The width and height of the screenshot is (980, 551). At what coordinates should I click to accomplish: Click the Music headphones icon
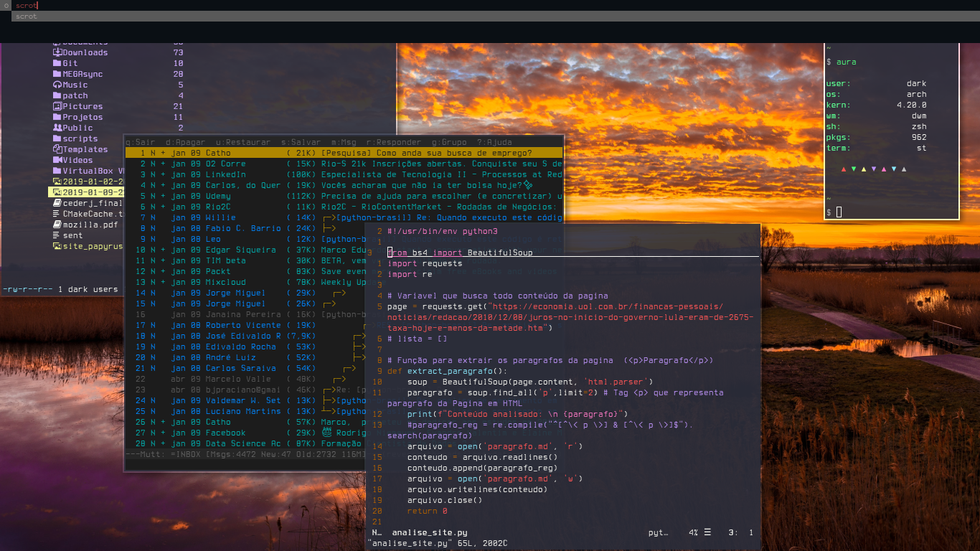click(x=57, y=85)
